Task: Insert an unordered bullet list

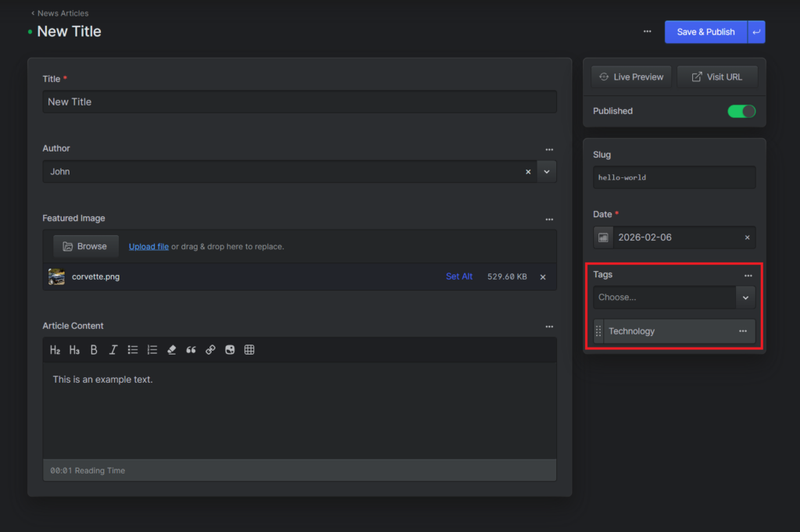Action: [133, 350]
